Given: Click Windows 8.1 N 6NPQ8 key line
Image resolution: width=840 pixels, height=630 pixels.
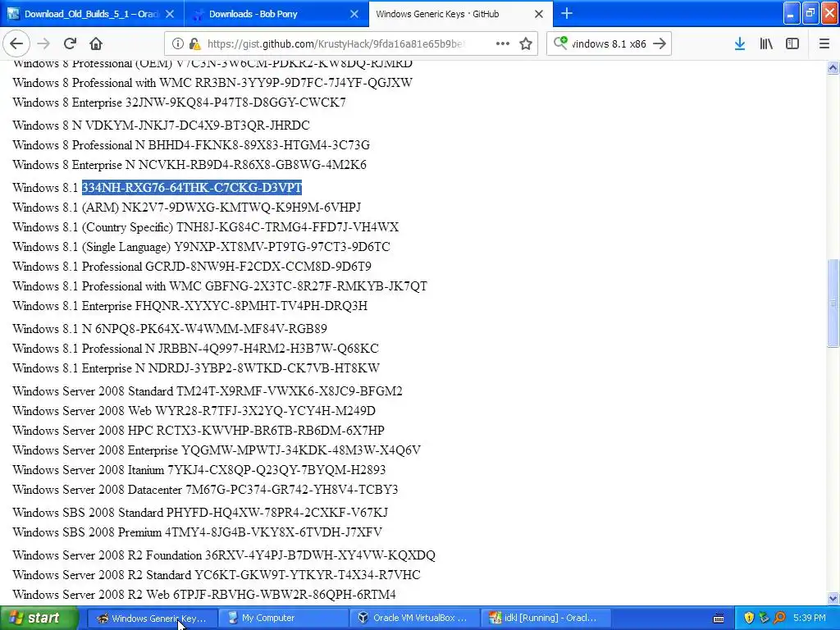Looking at the screenshot, I should 170,328.
